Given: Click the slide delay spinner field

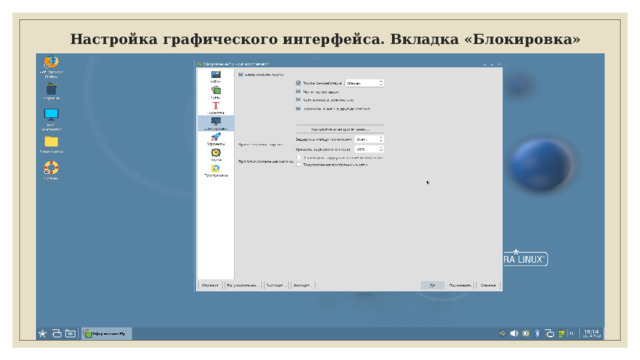Looking at the screenshot, I should coord(369,139).
